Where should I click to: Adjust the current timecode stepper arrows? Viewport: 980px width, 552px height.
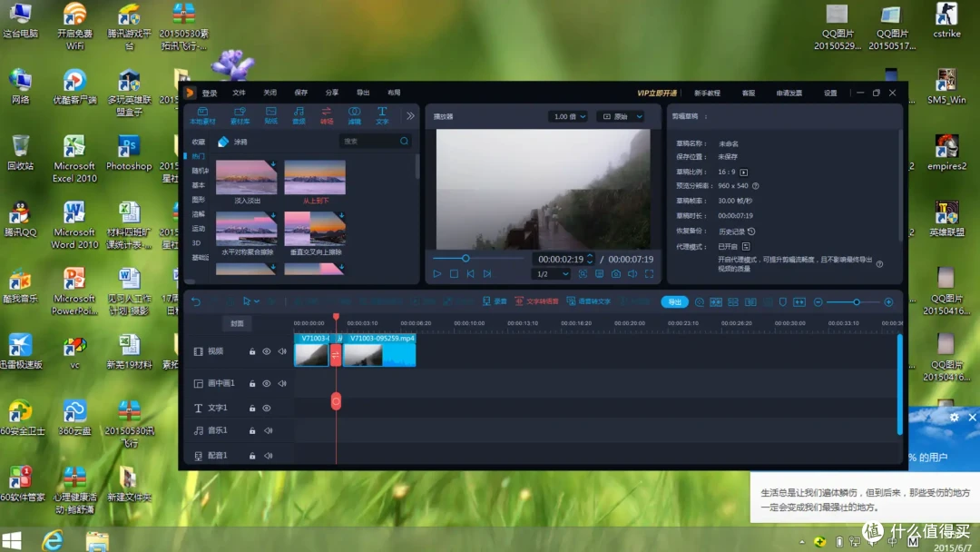click(x=590, y=259)
